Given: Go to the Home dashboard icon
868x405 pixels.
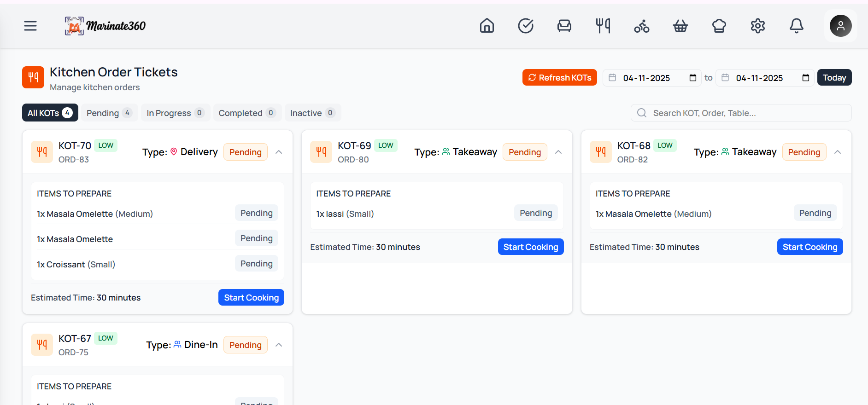Looking at the screenshot, I should pos(487,26).
